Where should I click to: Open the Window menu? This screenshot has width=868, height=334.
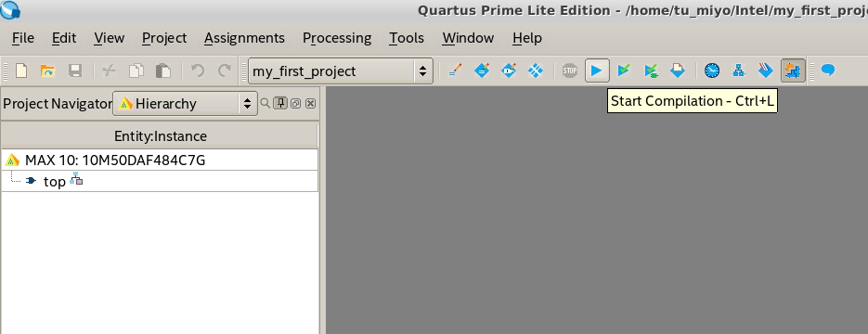tap(468, 38)
